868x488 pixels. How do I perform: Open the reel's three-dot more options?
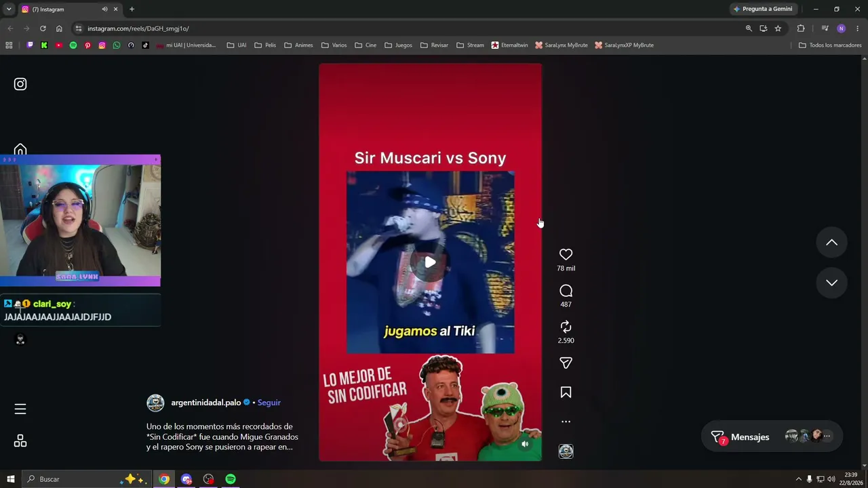[x=566, y=422]
